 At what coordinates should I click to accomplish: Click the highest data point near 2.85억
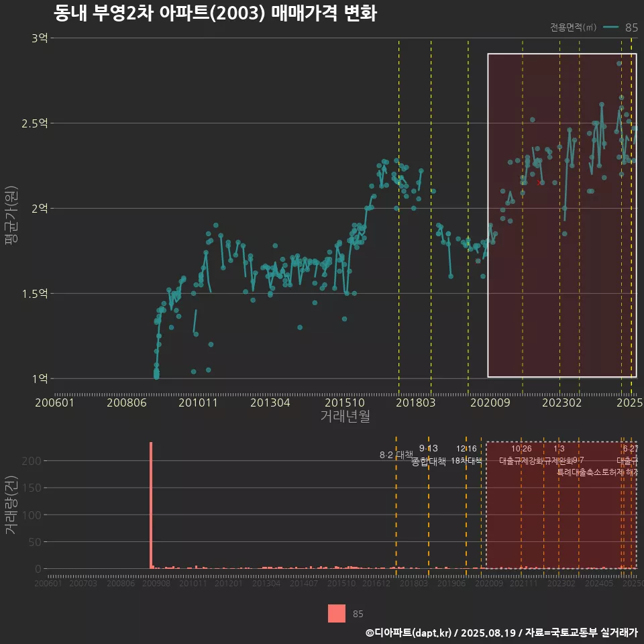619,64
